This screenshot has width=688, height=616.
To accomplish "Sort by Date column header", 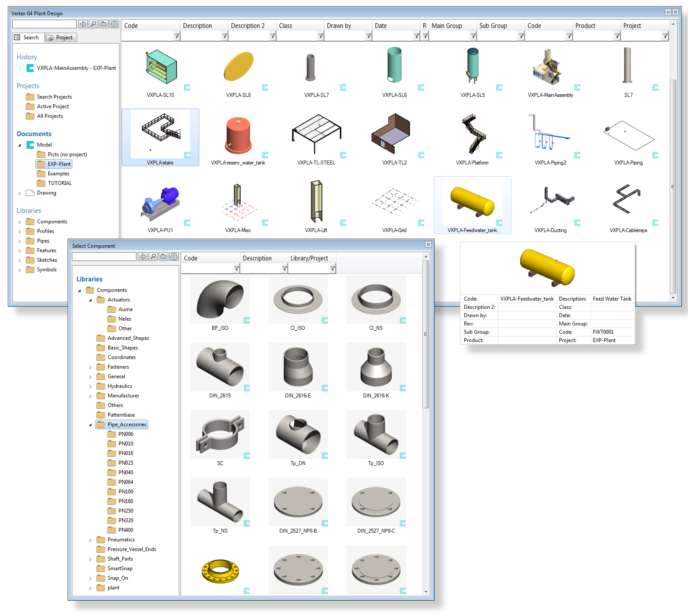I will point(396,26).
